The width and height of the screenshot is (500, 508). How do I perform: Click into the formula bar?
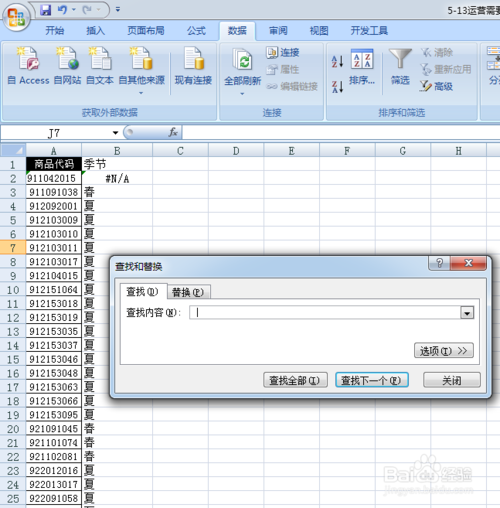click(x=341, y=133)
